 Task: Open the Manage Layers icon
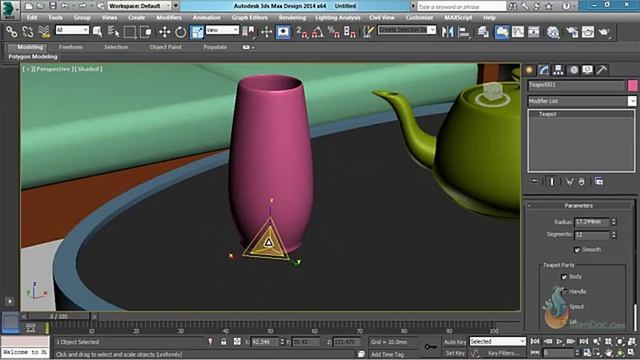[483, 32]
